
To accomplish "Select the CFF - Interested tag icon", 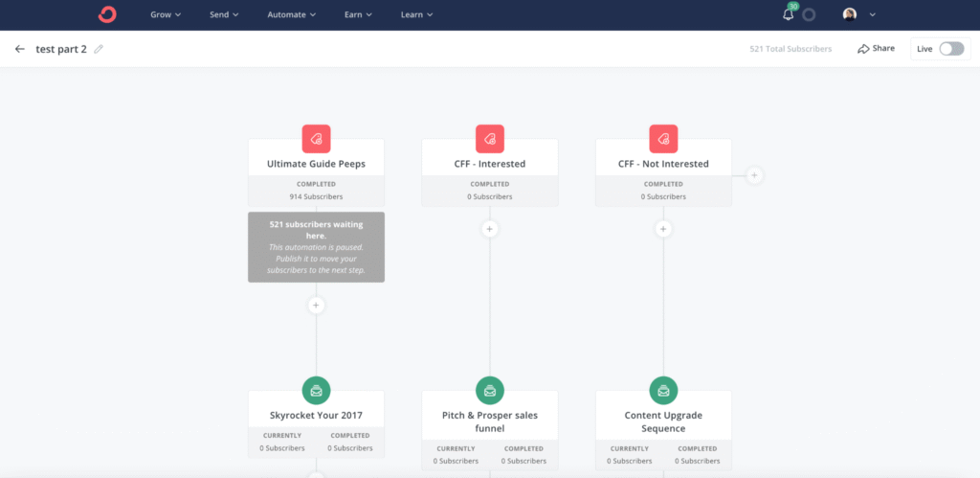I will [x=489, y=138].
